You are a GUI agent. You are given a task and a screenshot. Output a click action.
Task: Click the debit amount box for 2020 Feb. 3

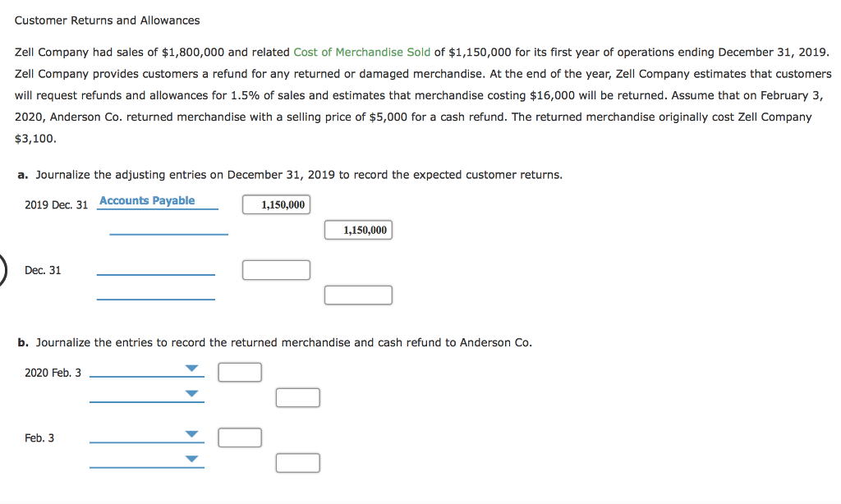coord(239,371)
